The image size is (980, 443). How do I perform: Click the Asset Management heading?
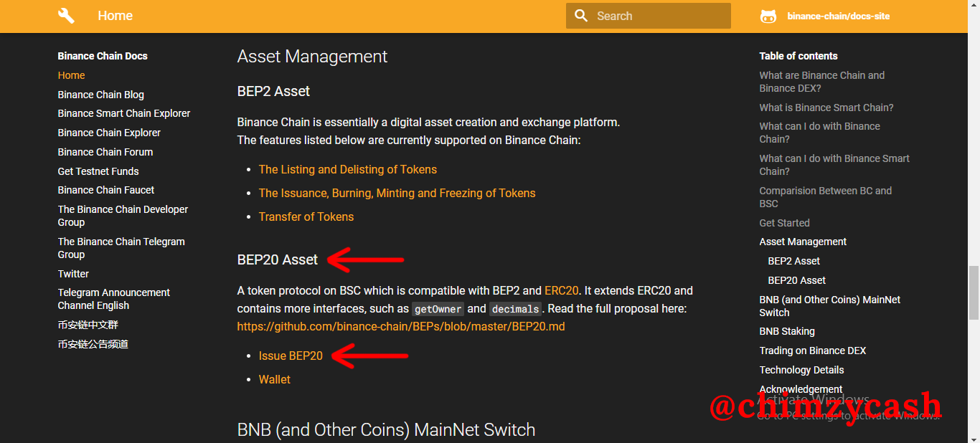pos(312,57)
